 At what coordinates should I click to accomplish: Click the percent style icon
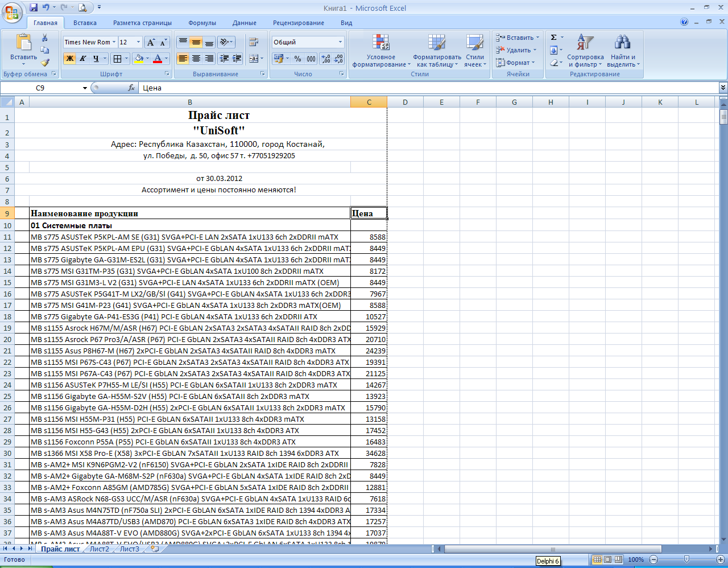tap(297, 59)
